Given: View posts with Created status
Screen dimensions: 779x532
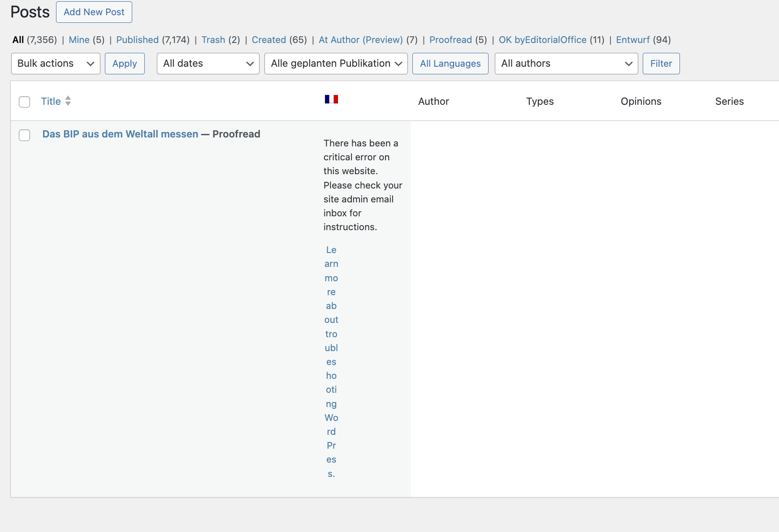Looking at the screenshot, I should (268, 40).
